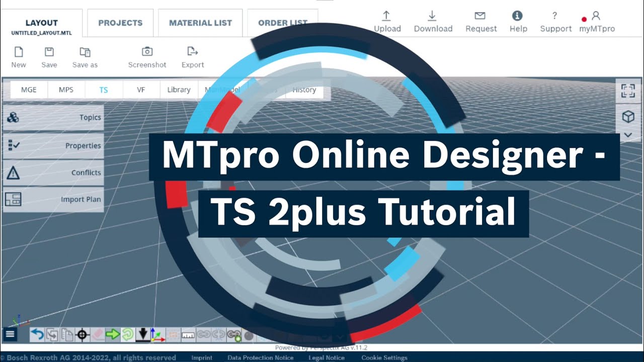The height and width of the screenshot is (362, 644).
Task: Select the TS product tab
Action: [x=103, y=90]
